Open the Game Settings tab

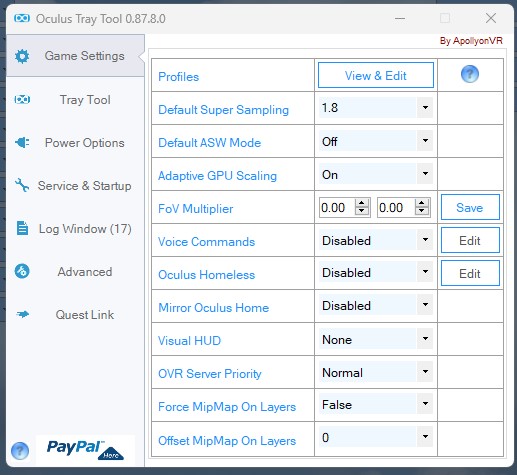(x=75, y=56)
